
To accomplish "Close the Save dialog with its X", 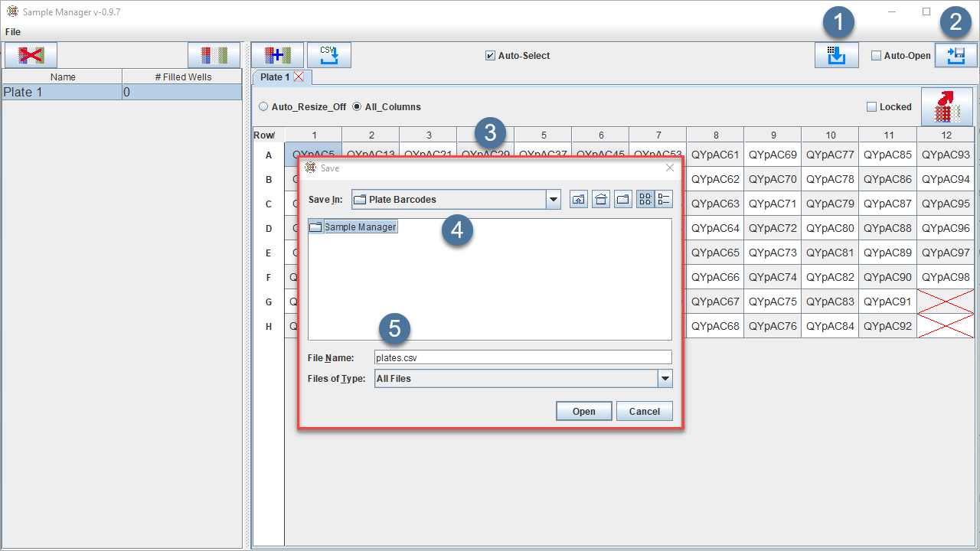I will pyautogui.click(x=670, y=168).
